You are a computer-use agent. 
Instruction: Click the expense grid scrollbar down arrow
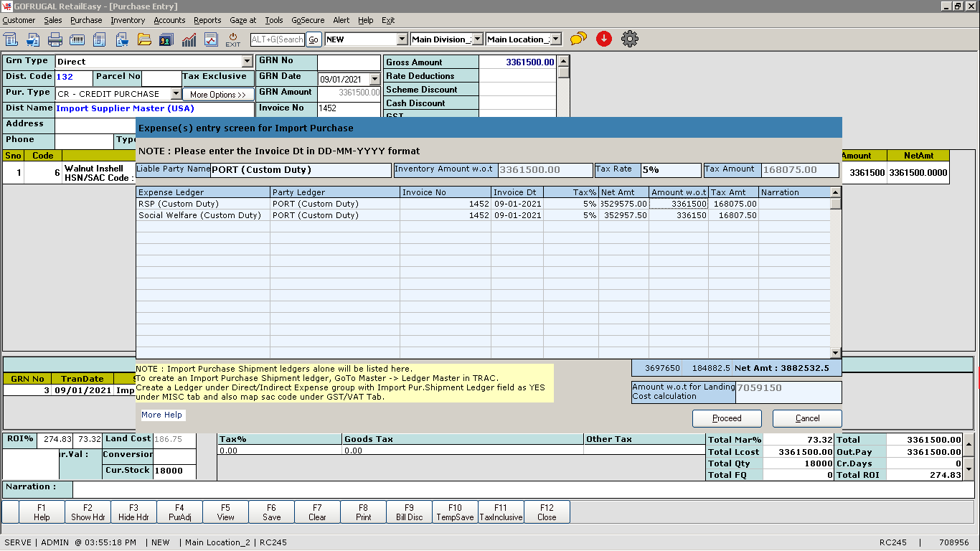tap(835, 352)
